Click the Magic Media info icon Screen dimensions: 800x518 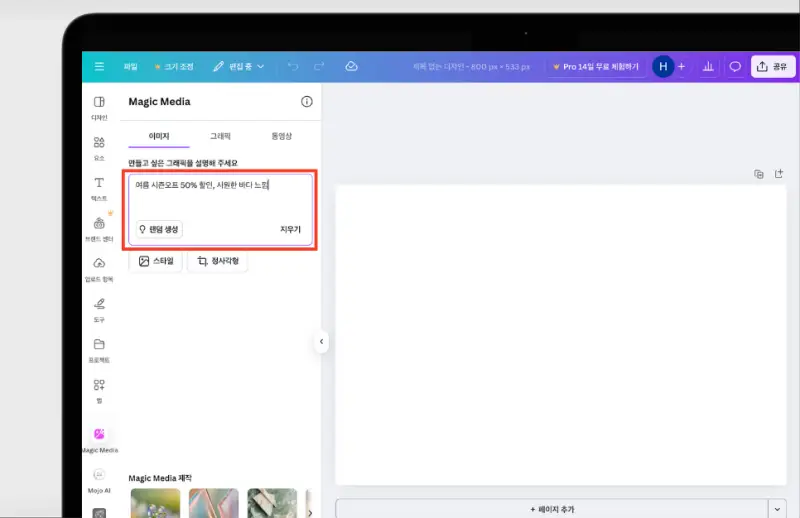point(307,102)
